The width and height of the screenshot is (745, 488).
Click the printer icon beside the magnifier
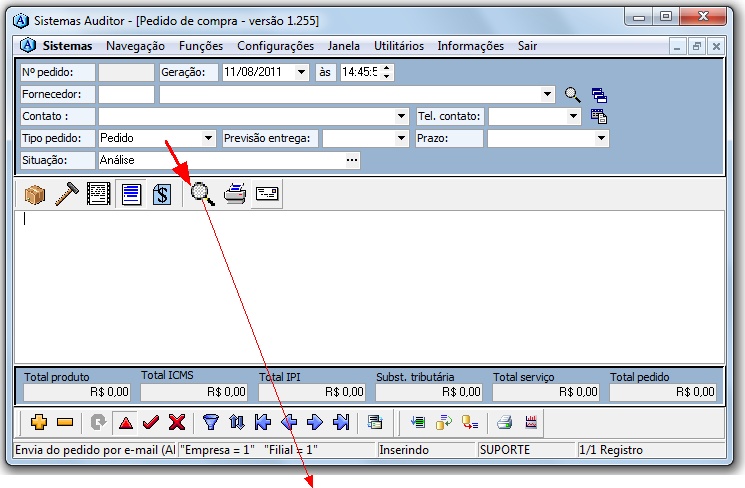[235, 193]
